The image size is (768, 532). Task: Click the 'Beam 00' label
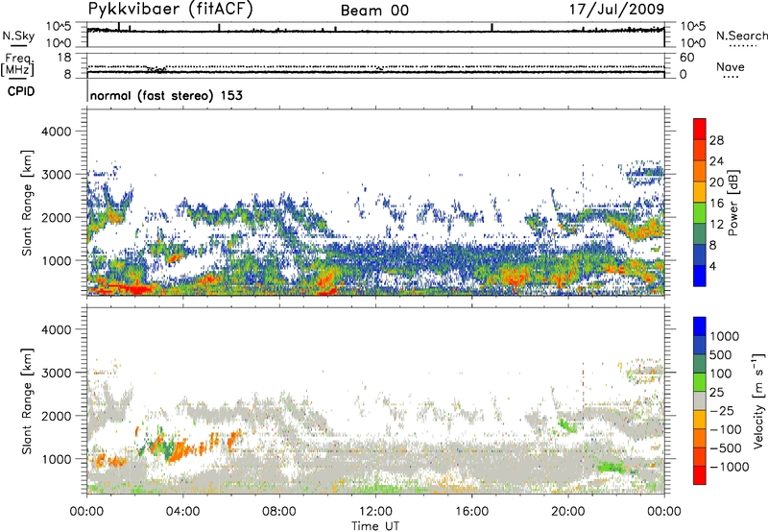click(374, 11)
